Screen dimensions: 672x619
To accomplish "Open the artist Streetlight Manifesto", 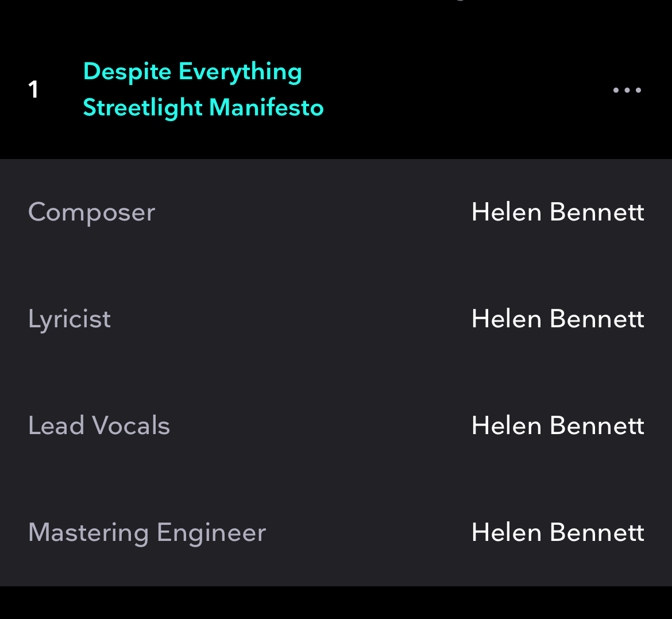I will pos(203,108).
